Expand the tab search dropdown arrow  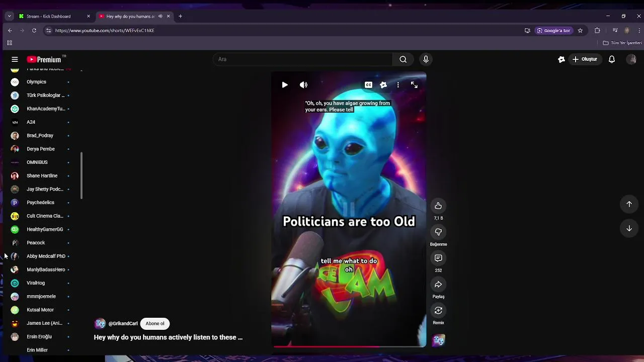(9, 16)
